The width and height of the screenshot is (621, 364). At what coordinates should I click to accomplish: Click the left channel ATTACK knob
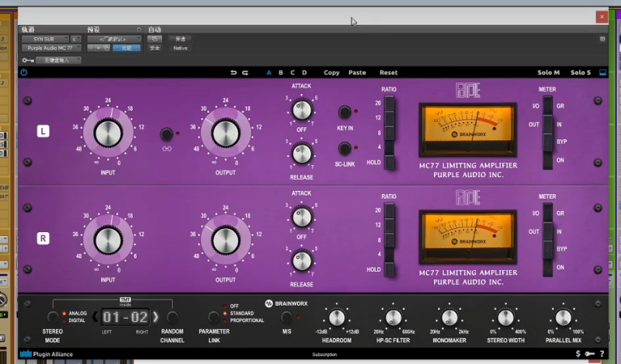pyautogui.click(x=301, y=110)
